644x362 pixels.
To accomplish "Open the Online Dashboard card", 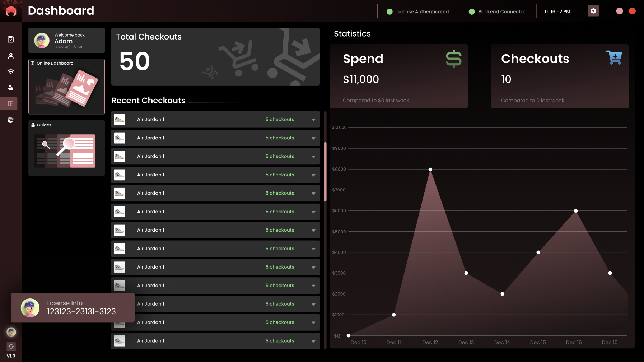I will click(66, 87).
